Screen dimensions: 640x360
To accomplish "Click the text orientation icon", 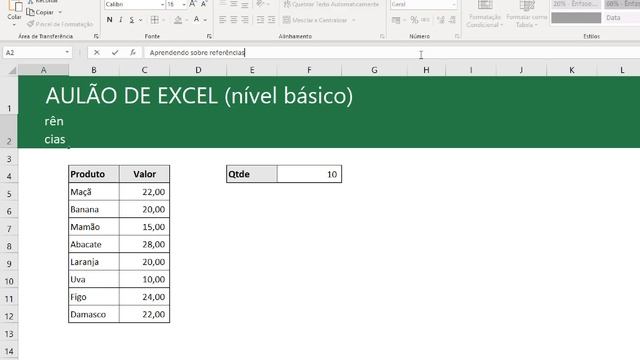I will pos(260,4).
